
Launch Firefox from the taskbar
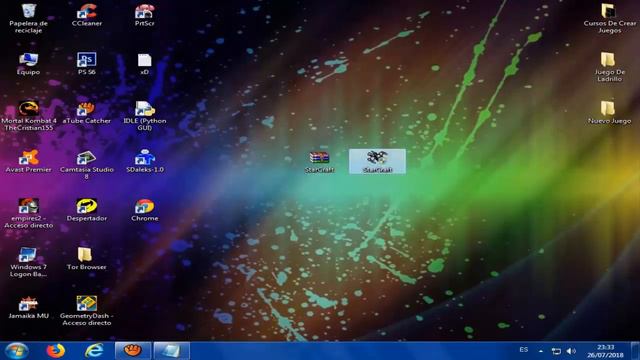click(56, 351)
